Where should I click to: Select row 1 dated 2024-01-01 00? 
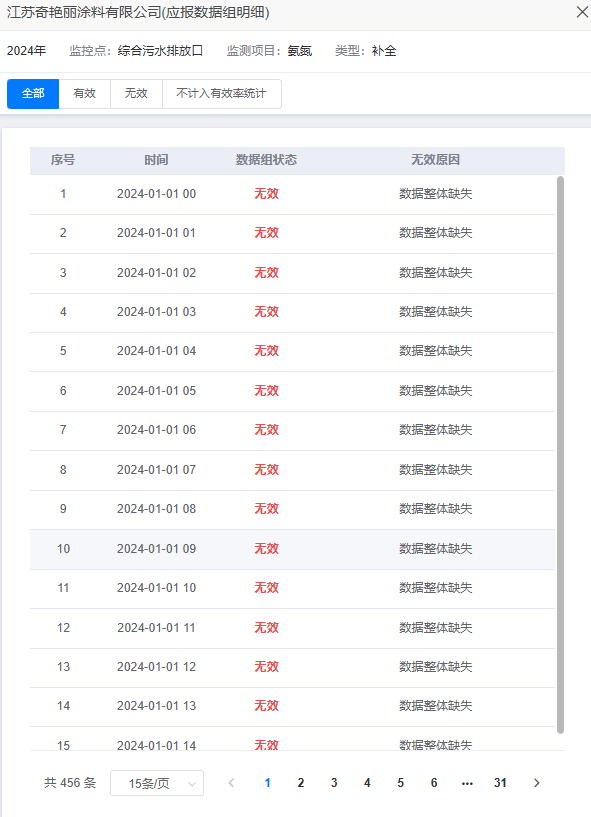click(x=293, y=194)
